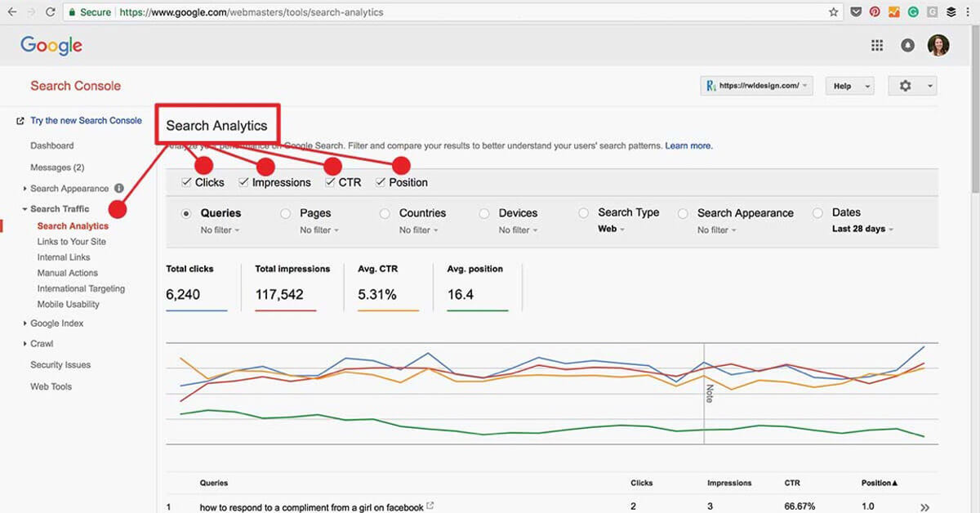Viewport: 980px width, 513px height.
Task: Click Try the new Search Console link
Action: (87, 121)
